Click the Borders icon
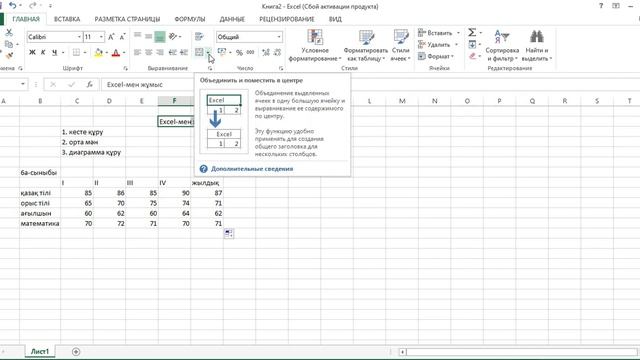Image resolution: width=640 pixels, height=360 pixels. click(76, 52)
